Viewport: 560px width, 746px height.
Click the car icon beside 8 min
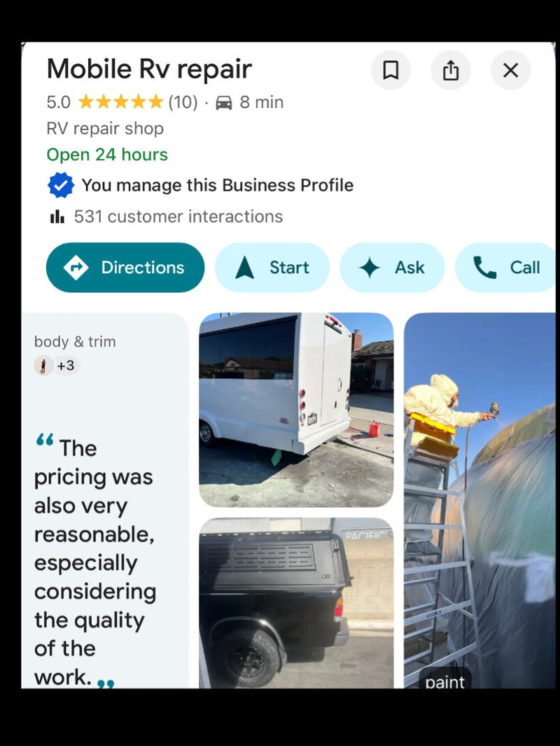coord(224,102)
